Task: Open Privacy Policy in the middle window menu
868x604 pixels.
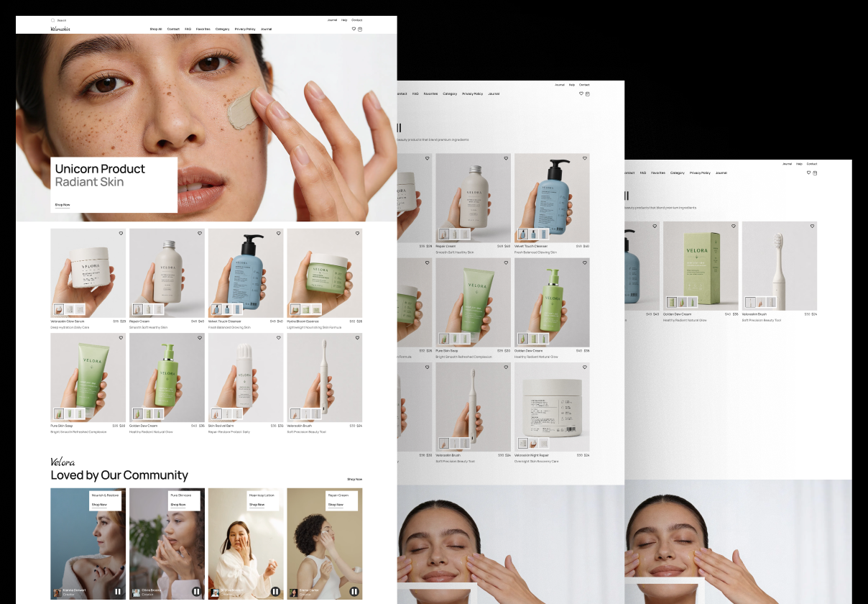Action: pos(472,93)
